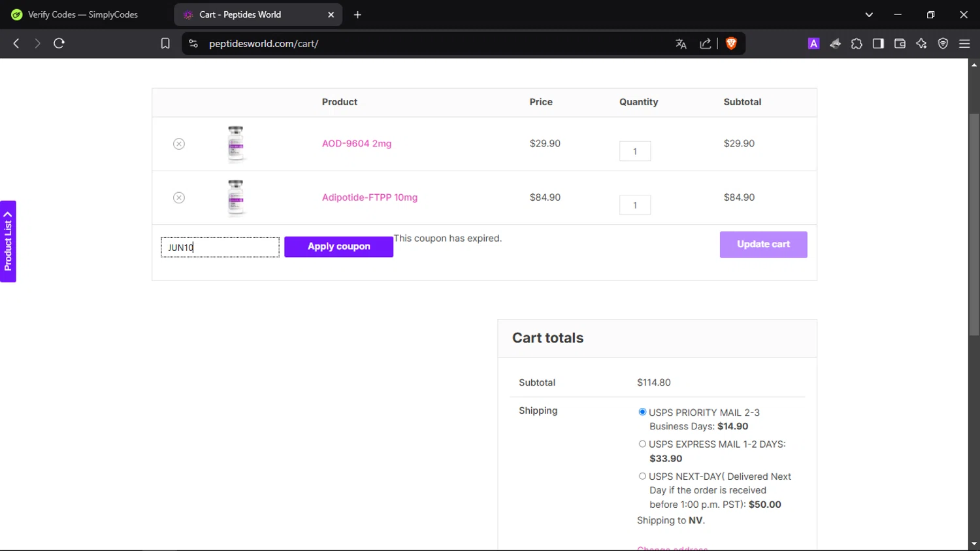Open Brave Wallet icon
The image size is (980, 551).
coord(900,43)
